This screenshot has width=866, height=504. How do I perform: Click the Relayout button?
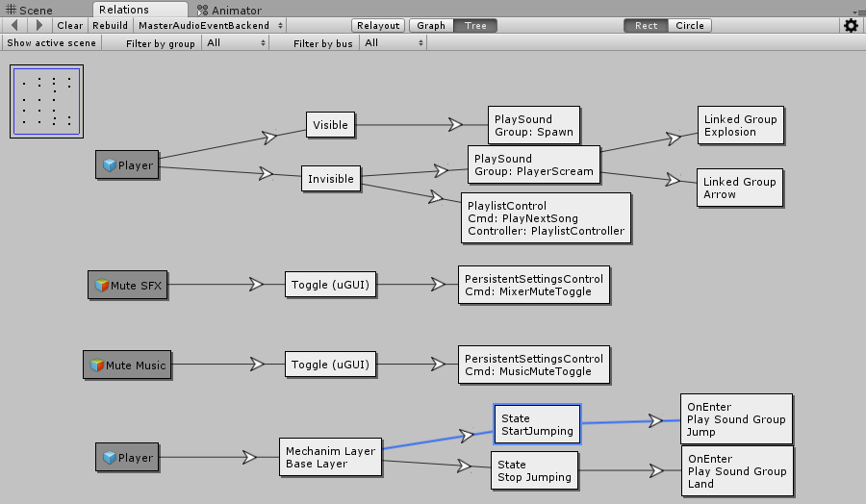pos(378,26)
